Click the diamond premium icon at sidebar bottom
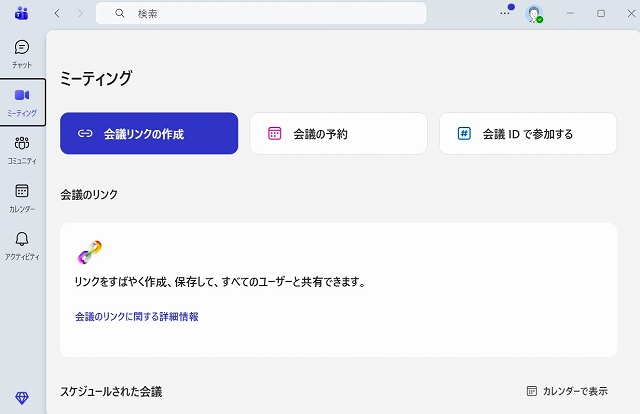Viewport: 640px width, 414px height. [22, 398]
